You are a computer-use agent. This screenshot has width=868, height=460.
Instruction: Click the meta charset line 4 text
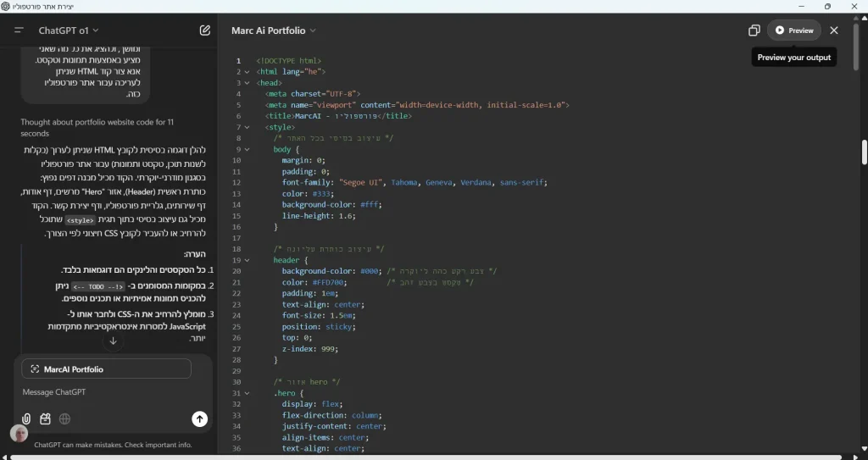pyautogui.click(x=313, y=94)
